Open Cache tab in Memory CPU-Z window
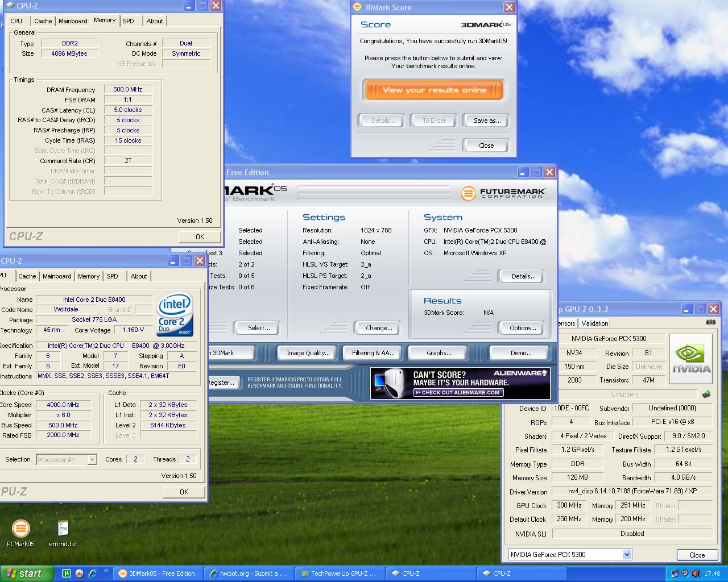 (43, 21)
